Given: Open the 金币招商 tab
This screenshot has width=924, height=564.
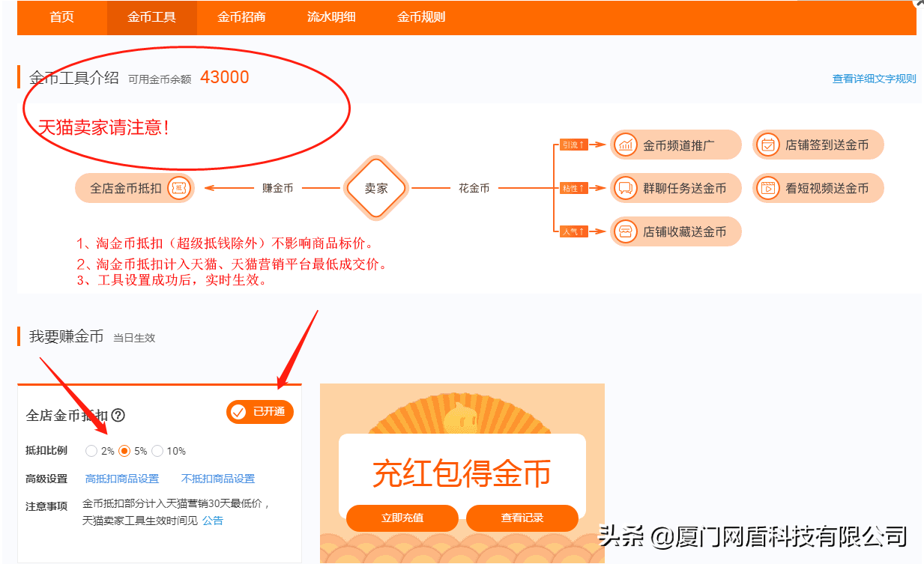Looking at the screenshot, I should [242, 16].
